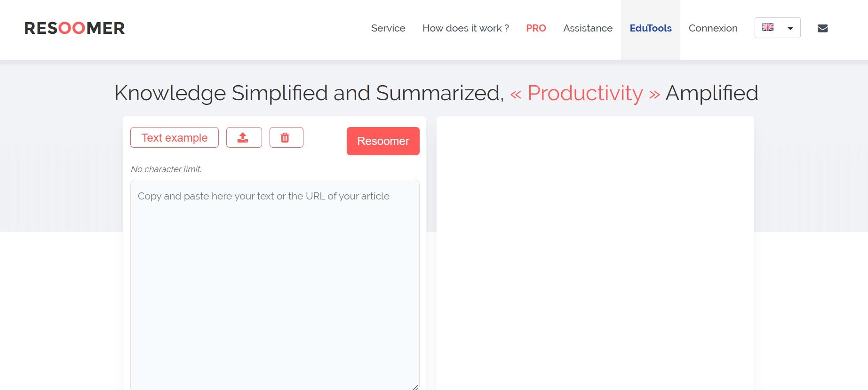Click the red Resoomer summarize button
Image resolution: width=868 pixels, height=390 pixels.
pos(383,141)
